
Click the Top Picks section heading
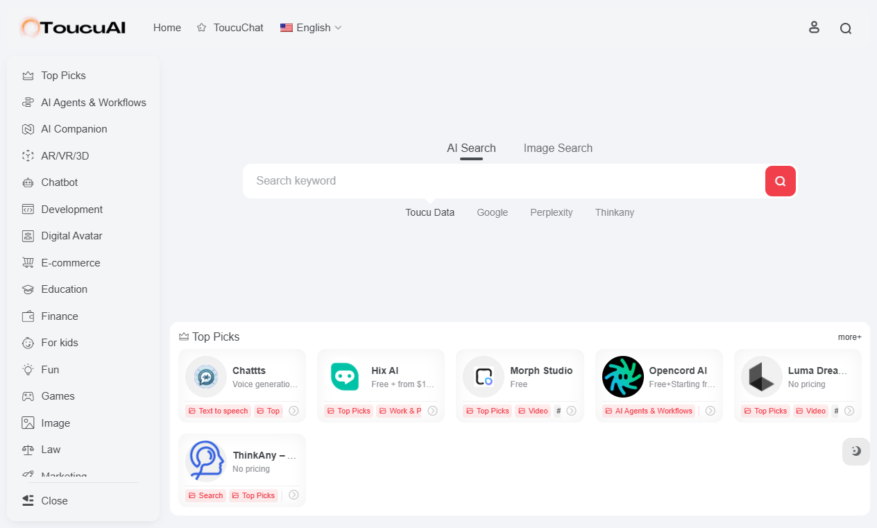click(x=209, y=337)
